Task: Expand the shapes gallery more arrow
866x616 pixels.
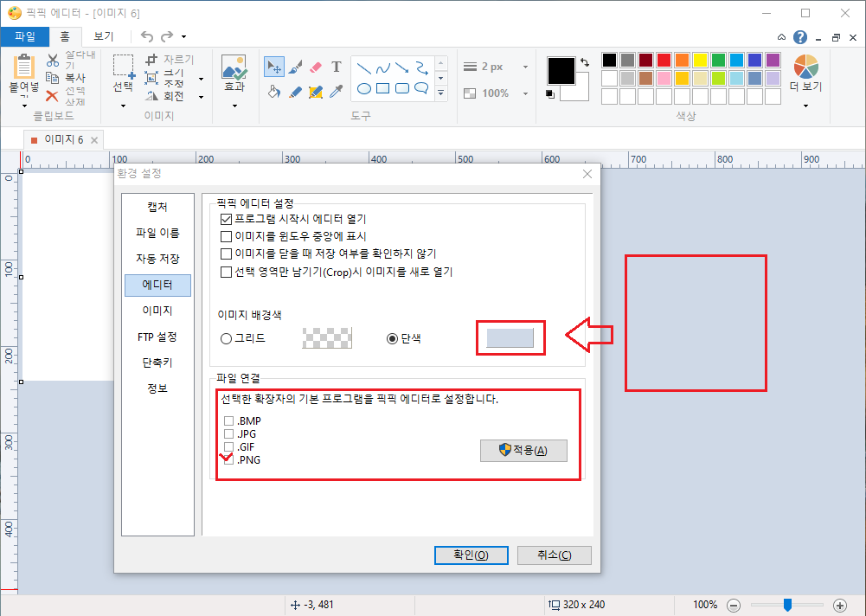Action: [x=440, y=93]
